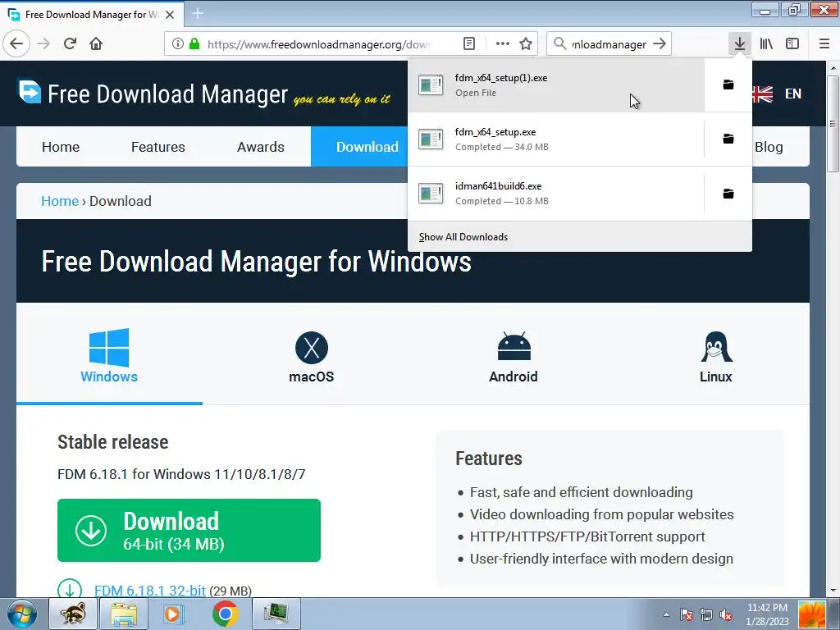Select the Linux platform tab

click(715, 356)
